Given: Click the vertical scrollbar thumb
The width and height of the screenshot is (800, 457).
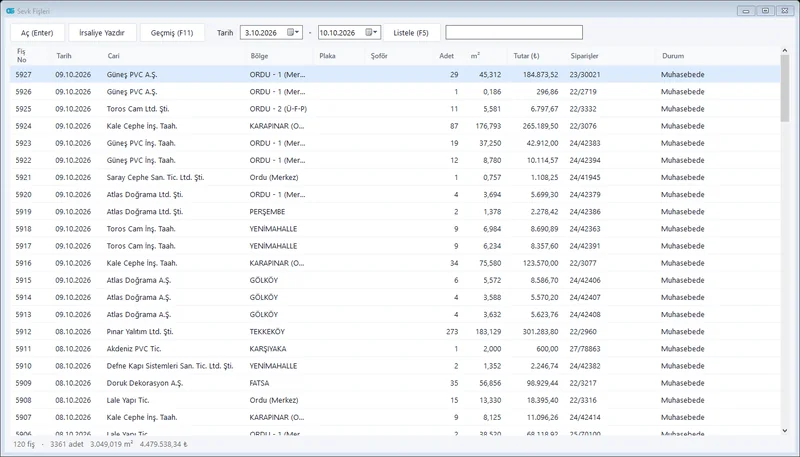Looking at the screenshot, I should click(x=785, y=88).
